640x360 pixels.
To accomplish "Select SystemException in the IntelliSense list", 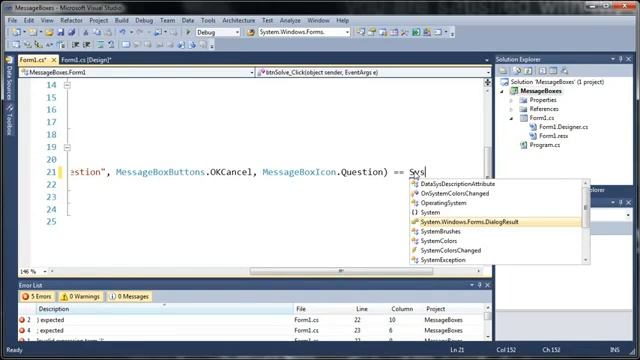I will click(x=496, y=260).
